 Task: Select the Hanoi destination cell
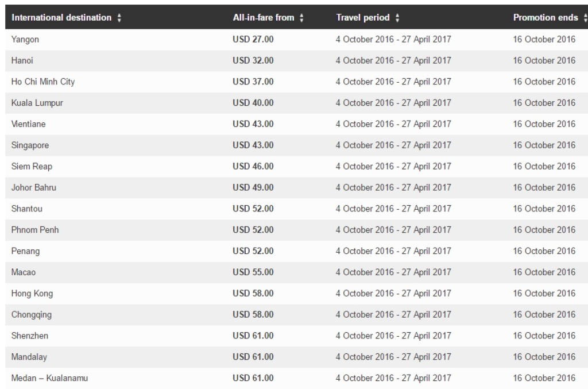(22, 60)
